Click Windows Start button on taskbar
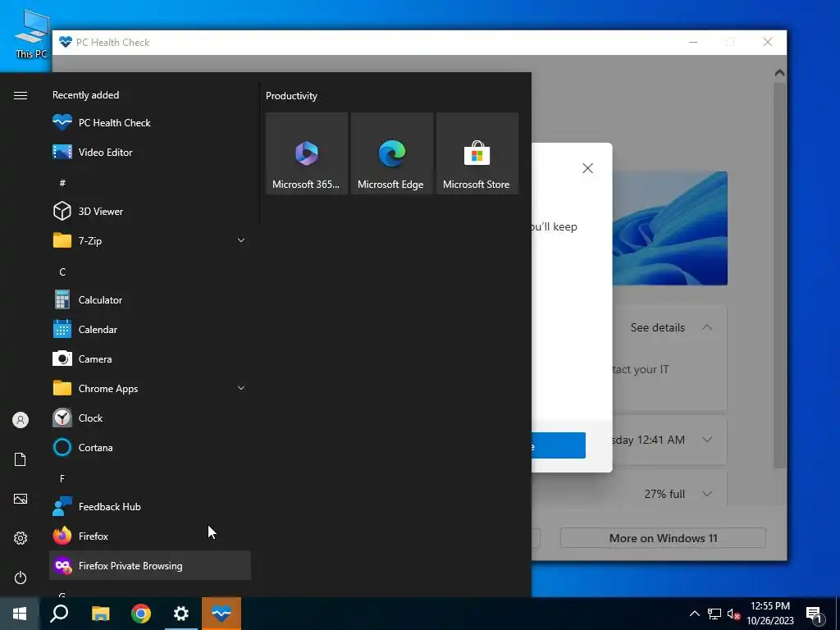The width and height of the screenshot is (840, 630). pos(20,614)
